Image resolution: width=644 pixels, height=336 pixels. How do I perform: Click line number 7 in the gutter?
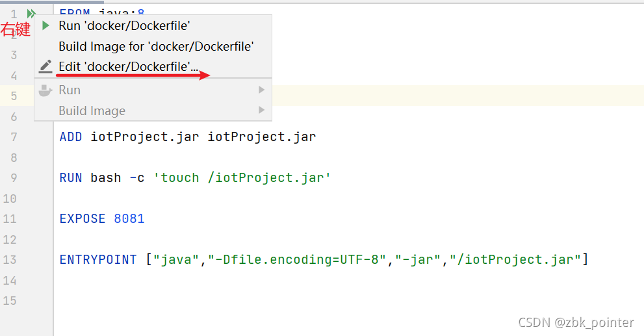[14, 137]
